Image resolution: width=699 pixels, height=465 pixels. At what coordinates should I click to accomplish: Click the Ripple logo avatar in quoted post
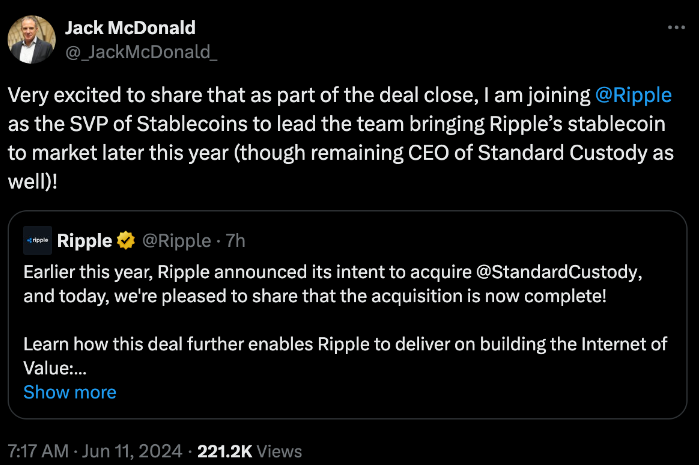(38, 240)
